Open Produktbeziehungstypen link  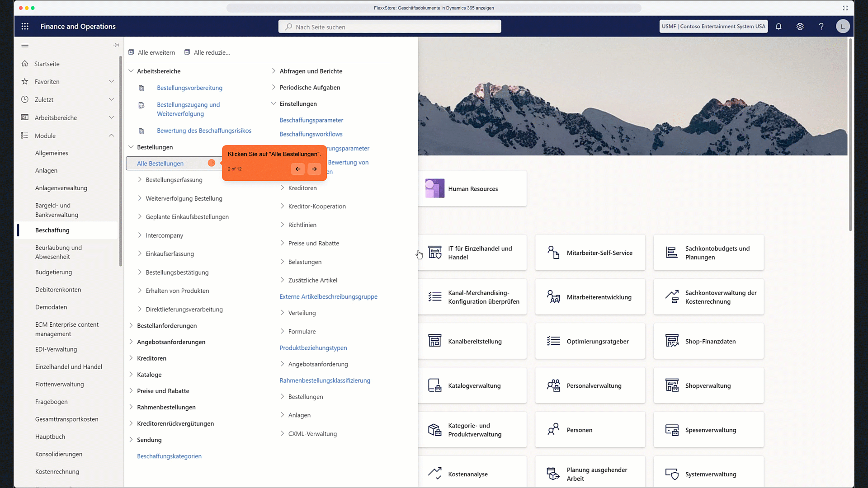tap(313, 348)
